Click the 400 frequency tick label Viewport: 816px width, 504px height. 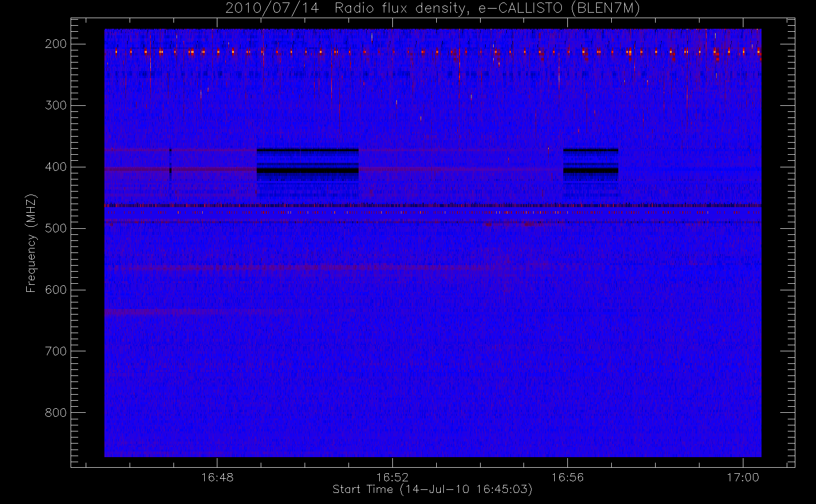(56, 167)
